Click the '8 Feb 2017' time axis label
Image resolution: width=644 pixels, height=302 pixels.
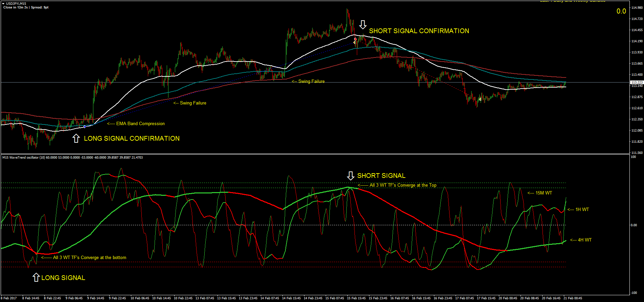[x=9, y=298]
